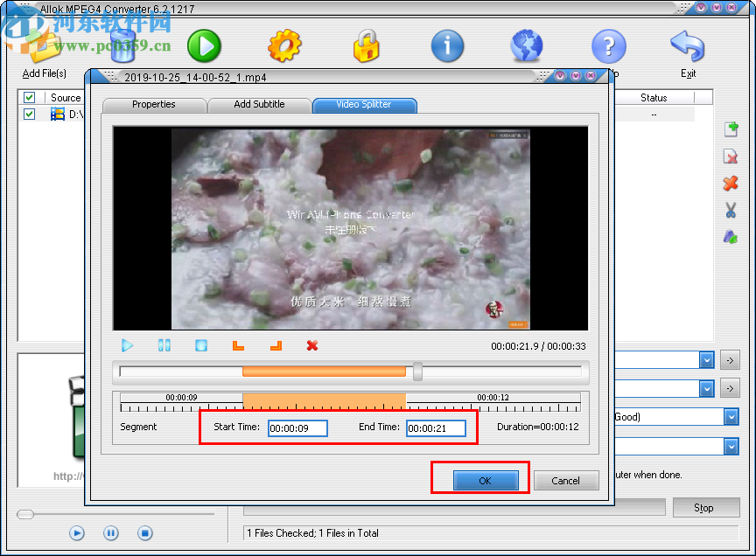Toggle the checkbox in the Source column header
Screen dimensions: 756x556
point(29,97)
